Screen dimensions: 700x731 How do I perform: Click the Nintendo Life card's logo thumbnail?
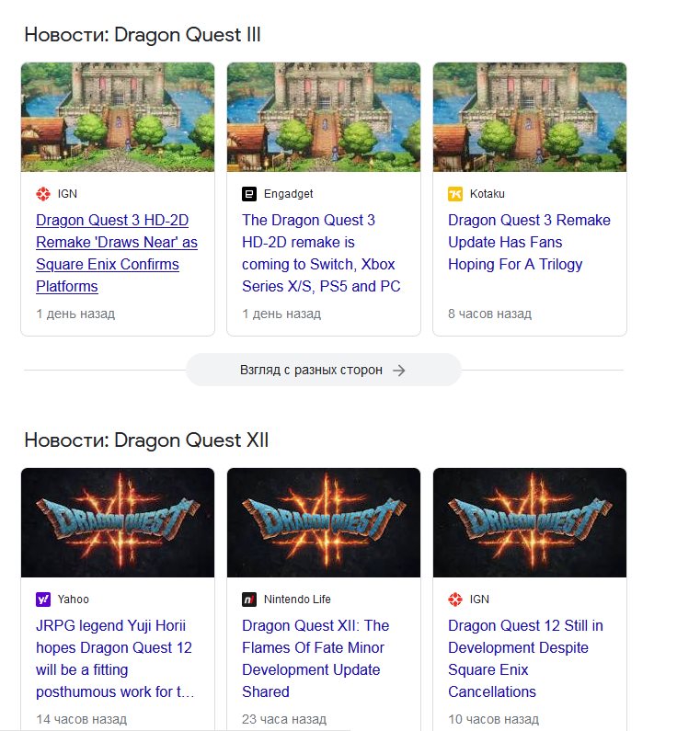click(324, 522)
